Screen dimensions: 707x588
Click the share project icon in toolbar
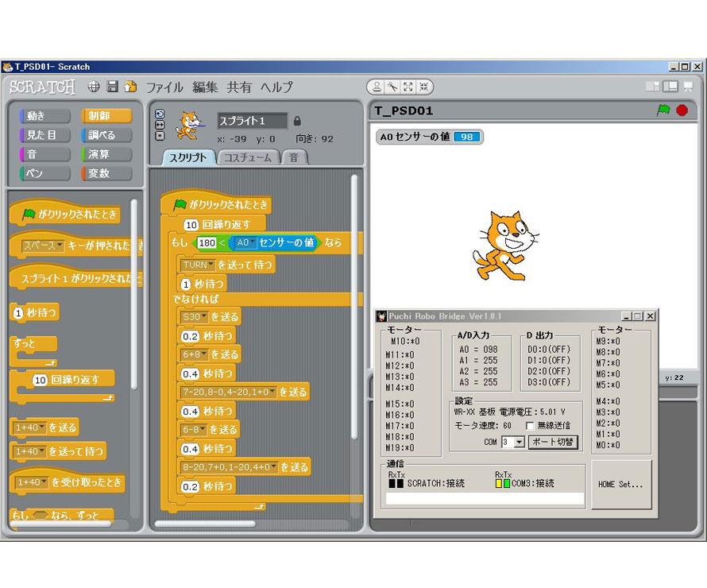click(x=130, y=86)
